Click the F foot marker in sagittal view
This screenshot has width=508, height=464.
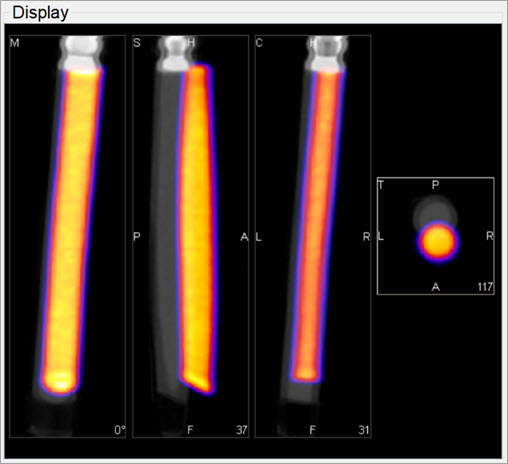click(x=190, y=430)
